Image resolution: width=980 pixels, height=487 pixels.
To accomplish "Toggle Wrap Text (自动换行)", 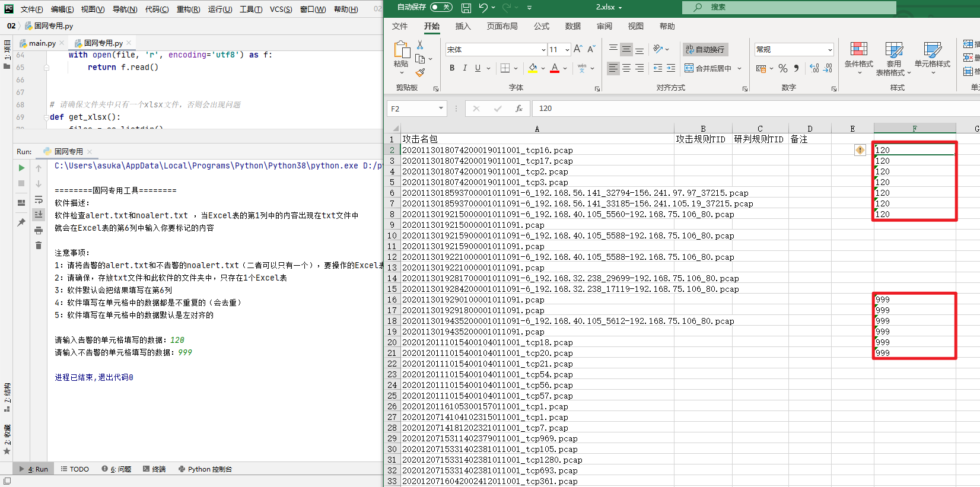I will [705, 50].
